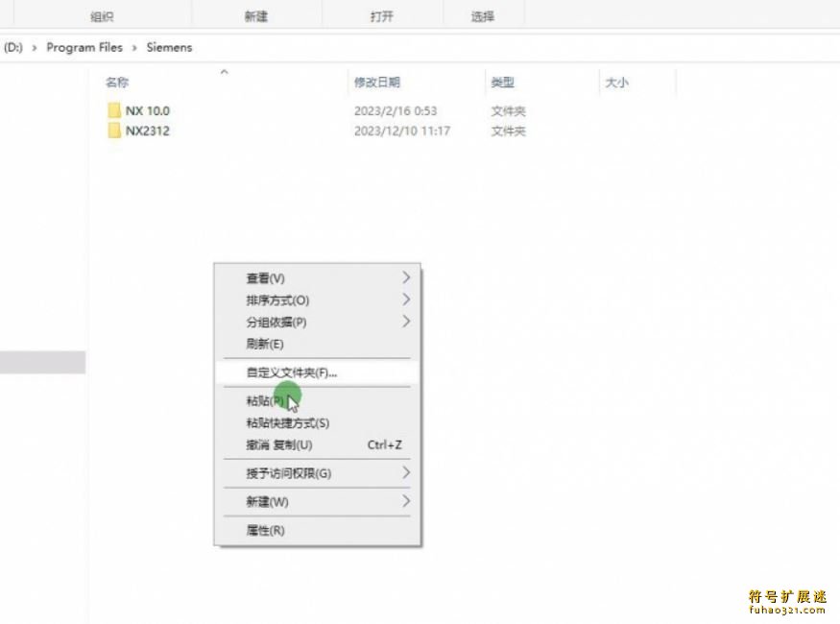The width and height of the screenshot is (840, 624).
Task: Expand the 查看(V) submenu arrow
Action: [406, 277]
